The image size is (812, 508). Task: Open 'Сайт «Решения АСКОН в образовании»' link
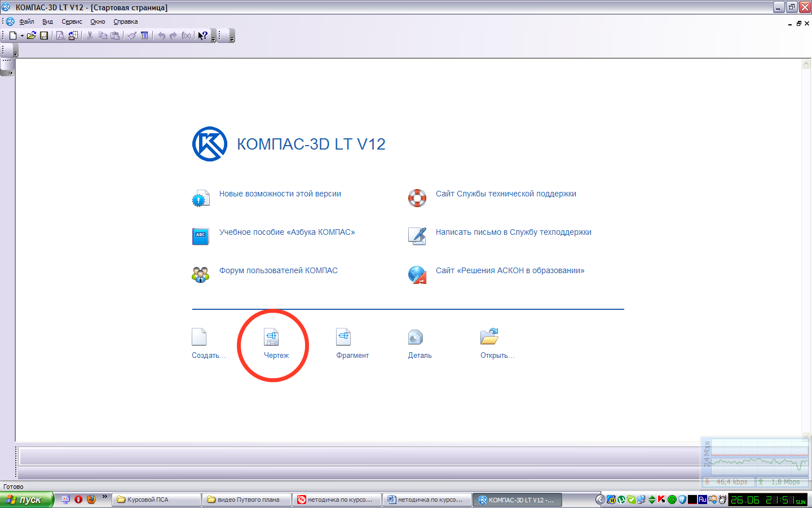click(x=510, y=270)
